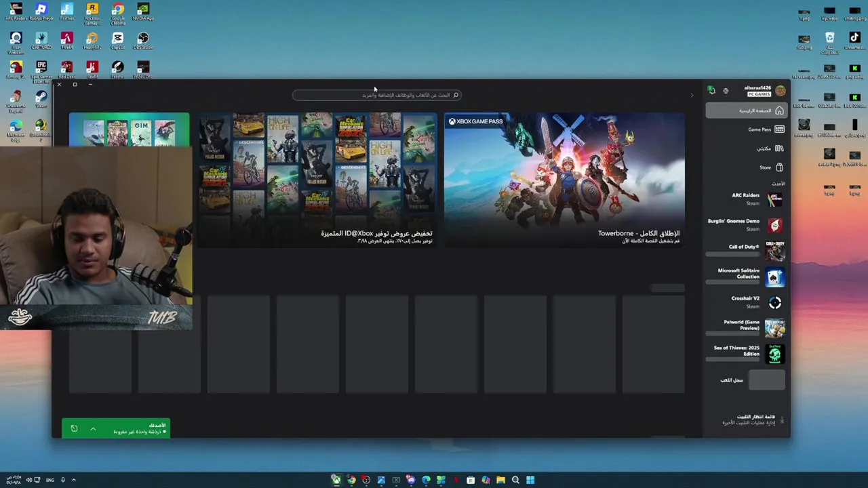This screenshot has width=868, height=488.
Task: Open Chrome from the taskbar
Action: click(x=351, y=480)
